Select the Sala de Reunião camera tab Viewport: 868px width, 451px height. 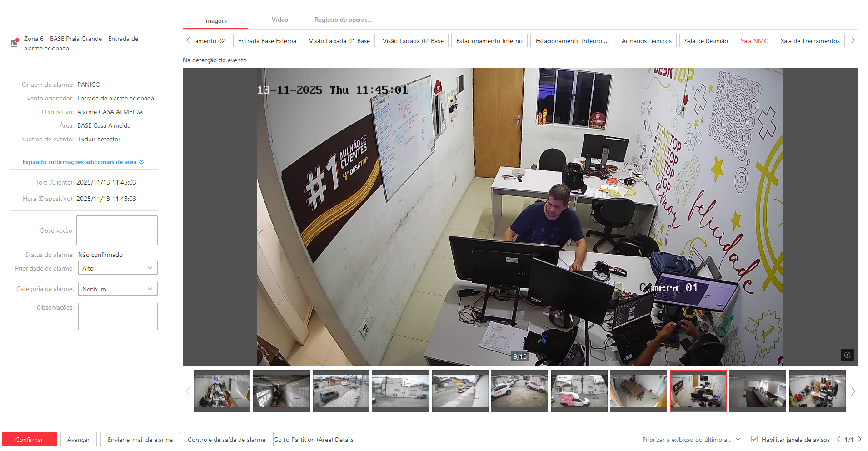[x=706, y=41]
